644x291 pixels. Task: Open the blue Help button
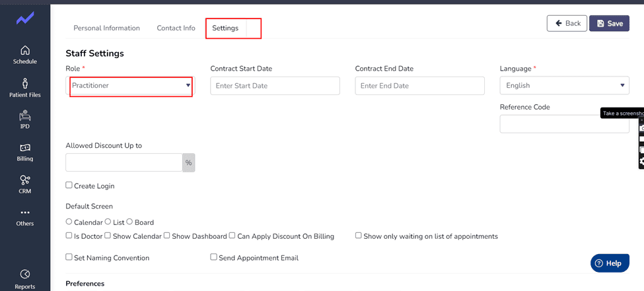coord(610,263)
